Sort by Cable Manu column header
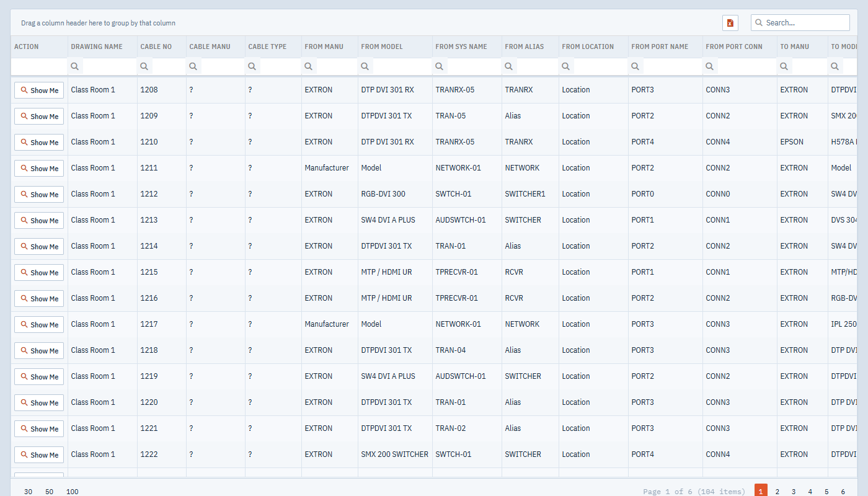 tap(216, 46)
